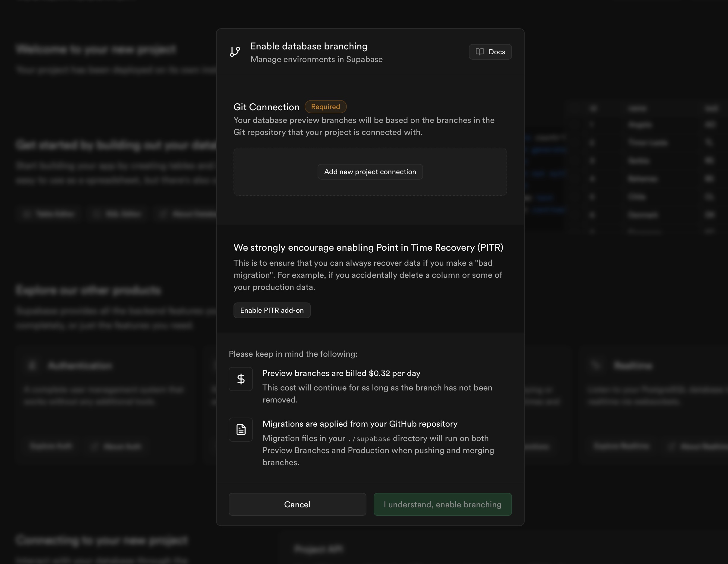Click the dollar sign billing icon
728x564 pixels.
(x=241, y=379)
